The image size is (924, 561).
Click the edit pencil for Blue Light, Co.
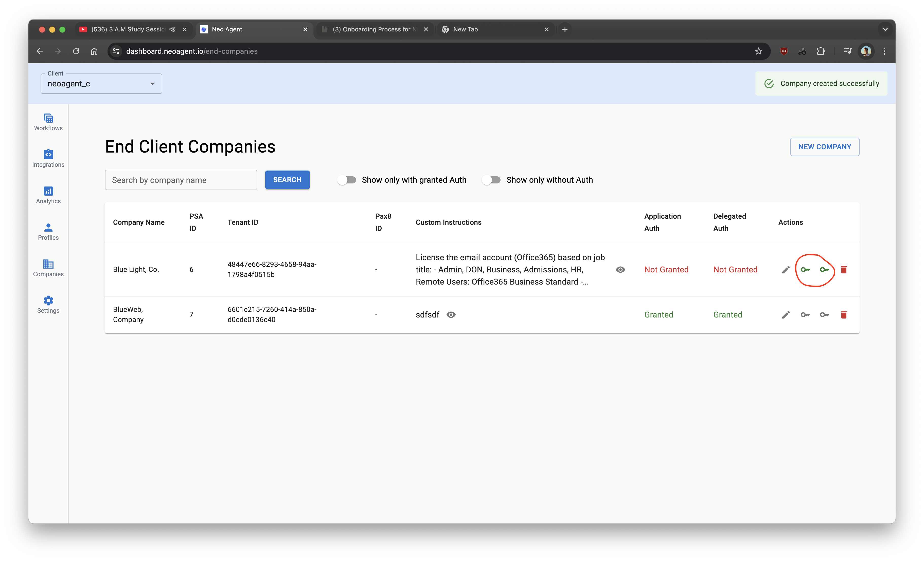click(786, 270)
